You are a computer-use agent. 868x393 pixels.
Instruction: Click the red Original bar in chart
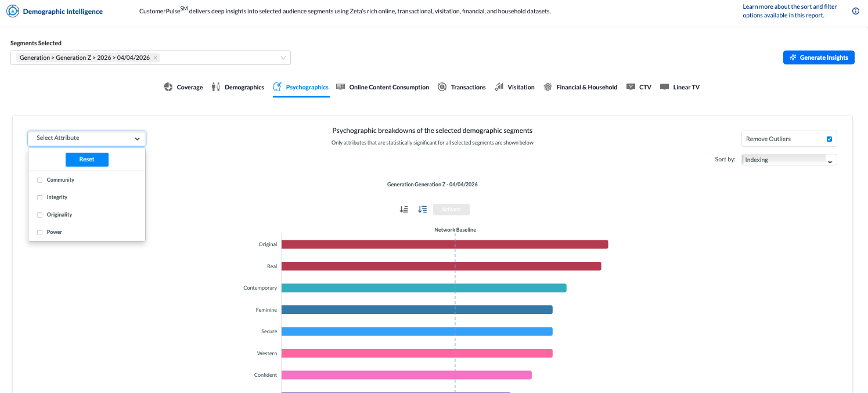pyautogui.click(x=444, y=244)
